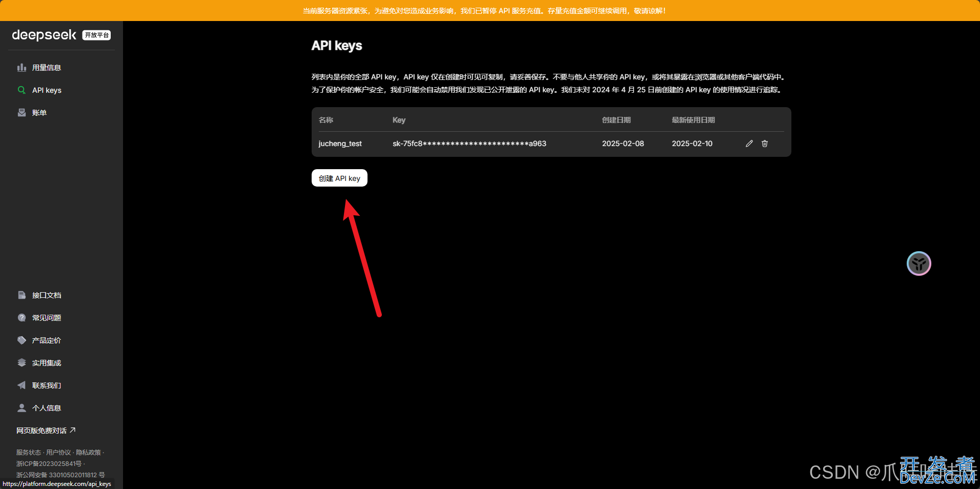This screenshot has width=980, height=489.
Task: Delete the jucheng_test key with trash icon
Action: click(765, 144)
